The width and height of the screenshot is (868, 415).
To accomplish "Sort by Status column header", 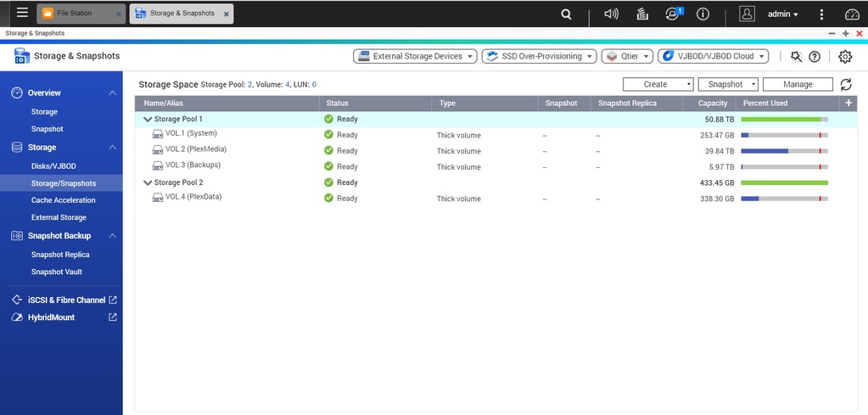I will (x=375, y=103).
